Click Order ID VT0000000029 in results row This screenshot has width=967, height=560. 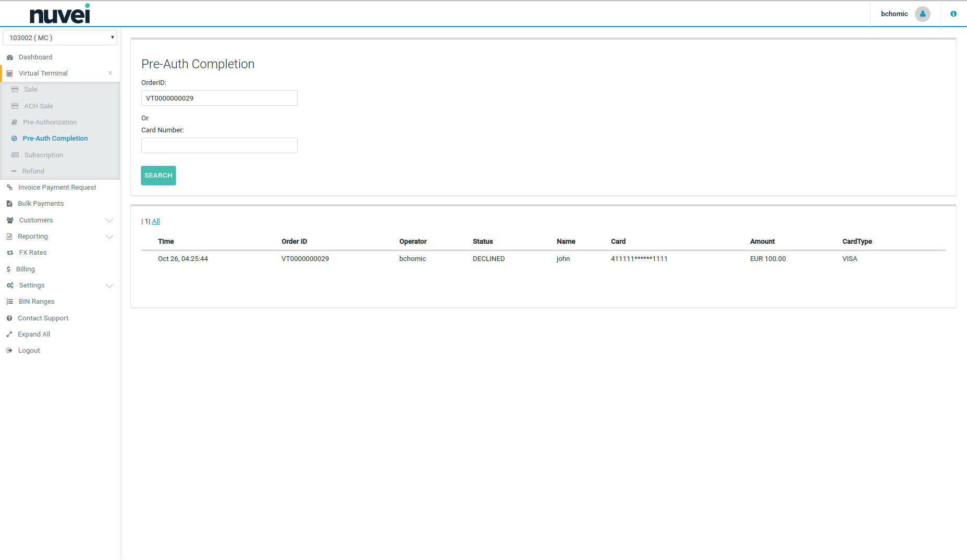click(305, 259)
